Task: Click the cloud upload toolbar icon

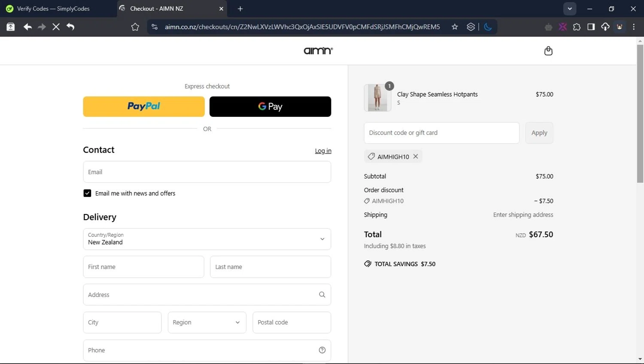Action: coord(605,27)
